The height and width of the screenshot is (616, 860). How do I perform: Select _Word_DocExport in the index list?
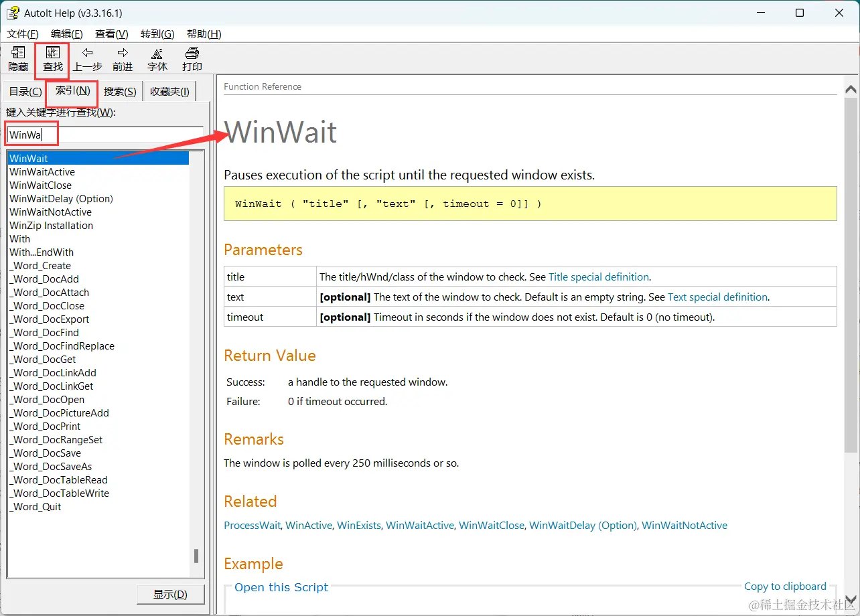pyautogui.click(x=49, y=319)
